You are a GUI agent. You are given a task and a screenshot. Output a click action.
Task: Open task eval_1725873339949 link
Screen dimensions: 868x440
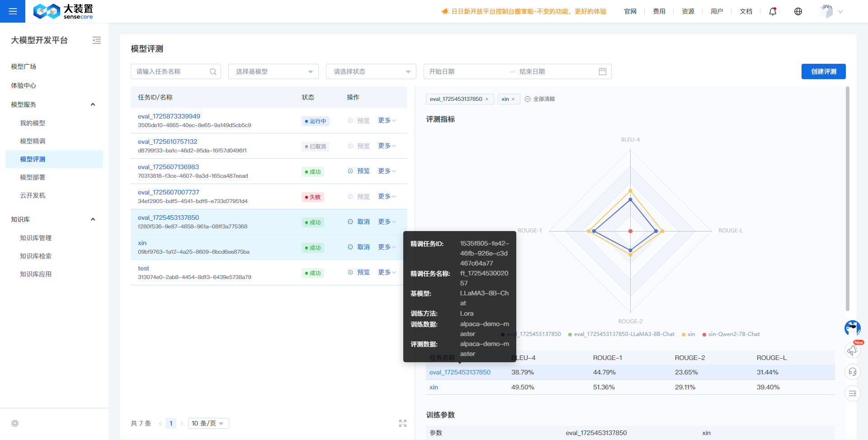coord(169,116)
